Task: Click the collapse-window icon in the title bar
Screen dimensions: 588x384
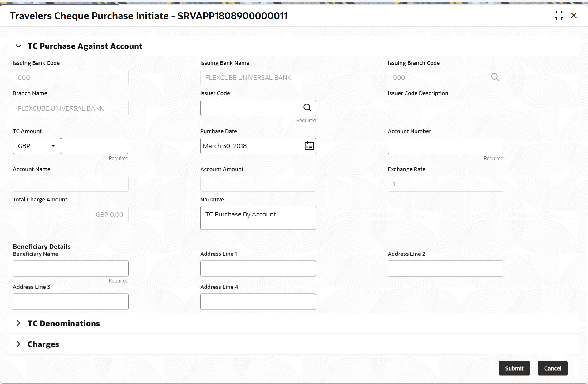Action: point(559,15)
